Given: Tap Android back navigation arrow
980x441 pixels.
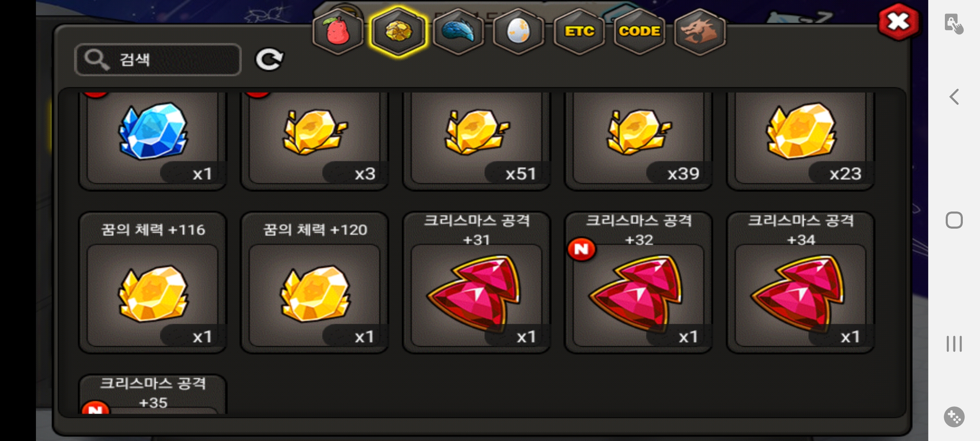Looking at the screenshot, I should pyautogui.click(x=954, y=97).
